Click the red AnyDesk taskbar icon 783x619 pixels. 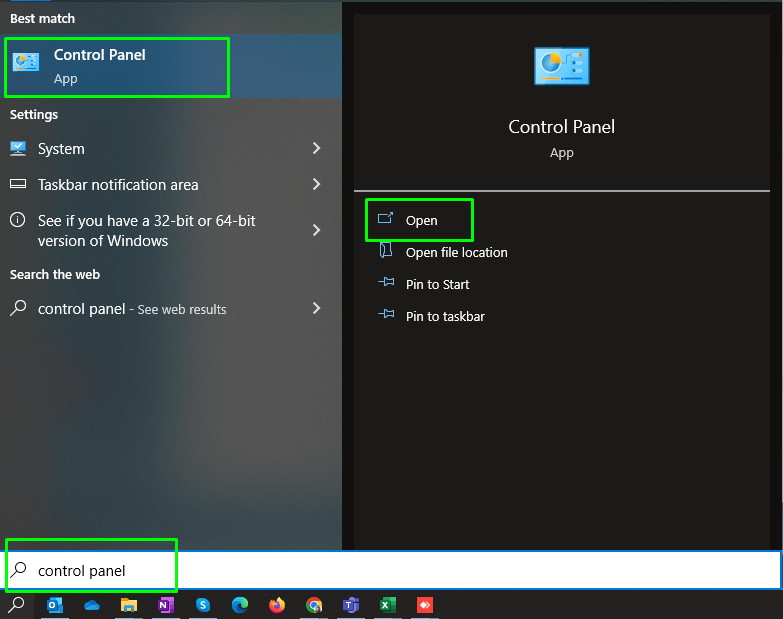coord(424,605)
